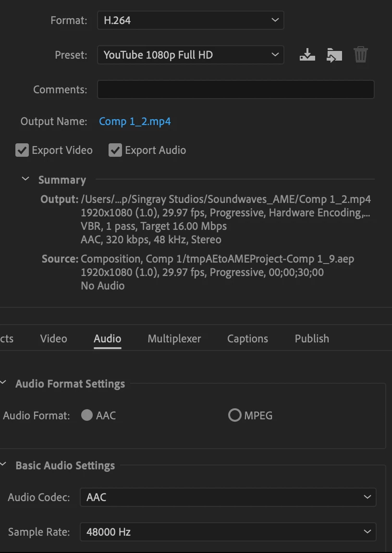Select the MPEG audio format radio button
The height and width of the screenshot is (553, 392).
coord(234,415)
